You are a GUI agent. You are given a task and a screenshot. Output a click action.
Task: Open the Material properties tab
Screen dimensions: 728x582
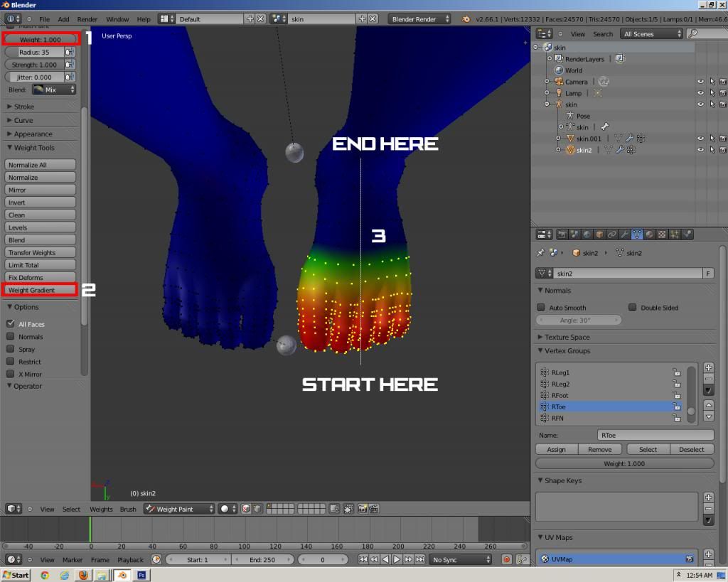pos(649,235)
